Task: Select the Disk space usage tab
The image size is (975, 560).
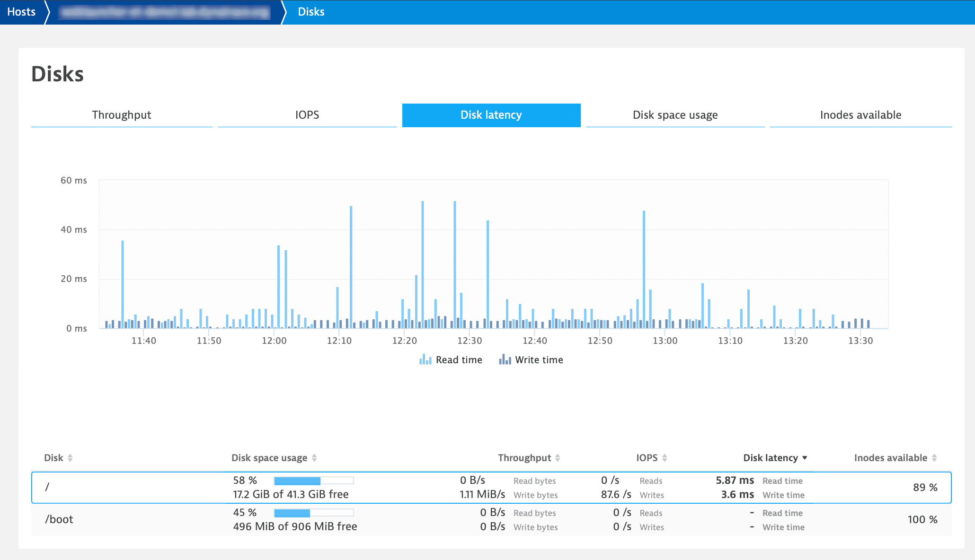Action: [675, 115]
